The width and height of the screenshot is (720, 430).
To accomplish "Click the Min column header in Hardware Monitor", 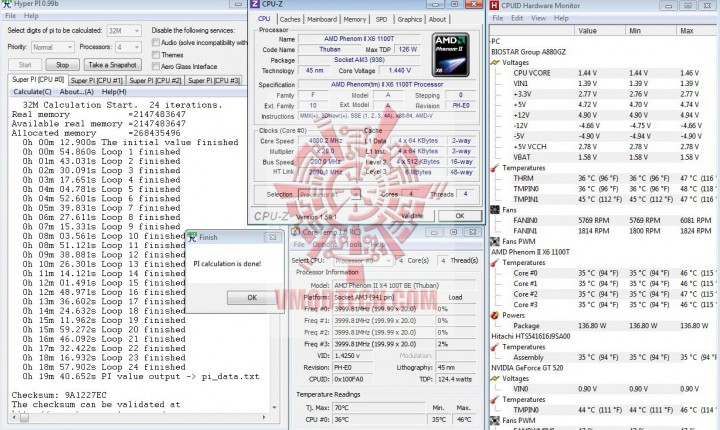I will [x=651, y=31].
